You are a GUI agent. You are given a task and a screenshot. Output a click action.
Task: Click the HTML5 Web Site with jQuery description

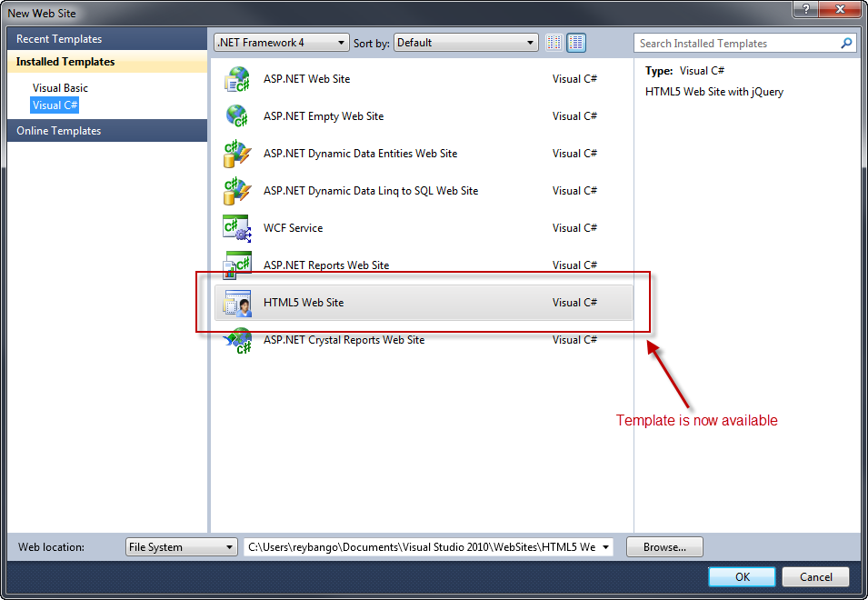[x=714, y=92]
